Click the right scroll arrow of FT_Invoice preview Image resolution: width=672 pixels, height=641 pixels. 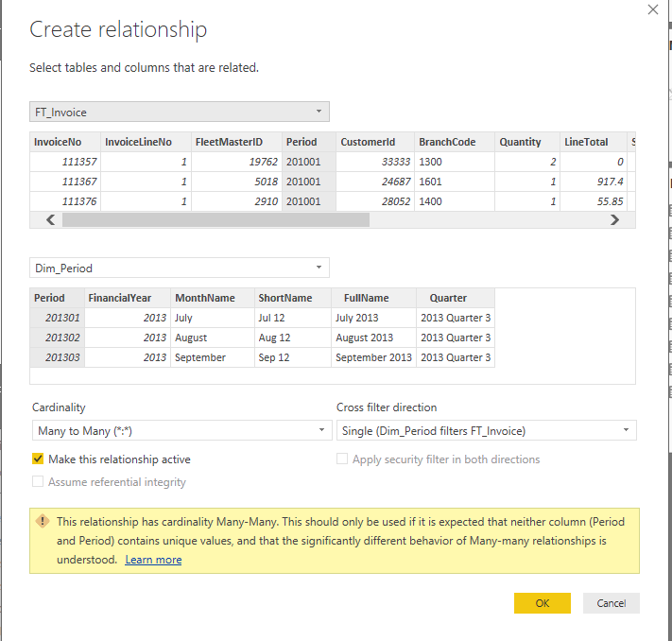[x=614, y=220]
